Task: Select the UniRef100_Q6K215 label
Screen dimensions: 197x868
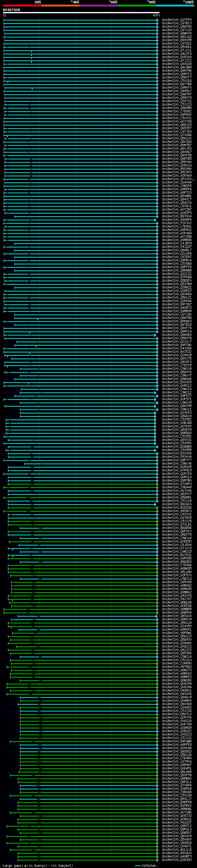Action: pos(177,125)
